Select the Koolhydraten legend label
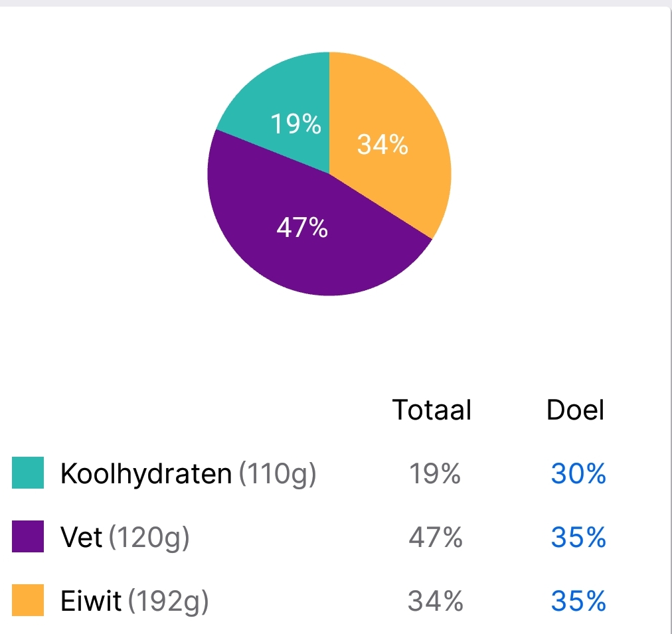 tap(146, 473)
